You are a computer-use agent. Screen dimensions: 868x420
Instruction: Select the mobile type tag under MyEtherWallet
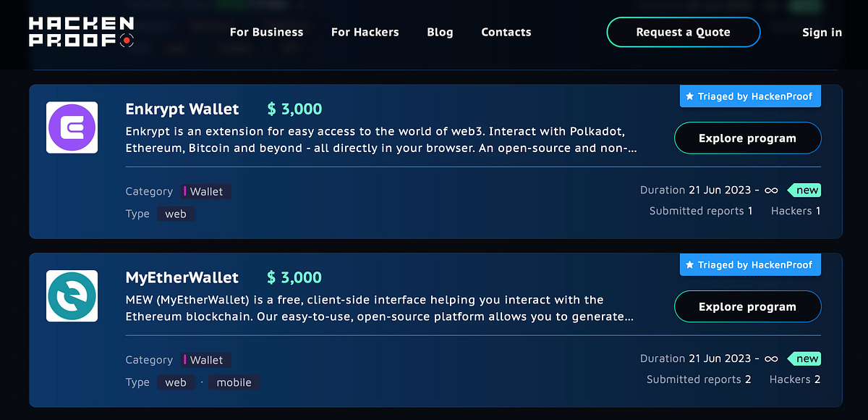coord(234,382)
